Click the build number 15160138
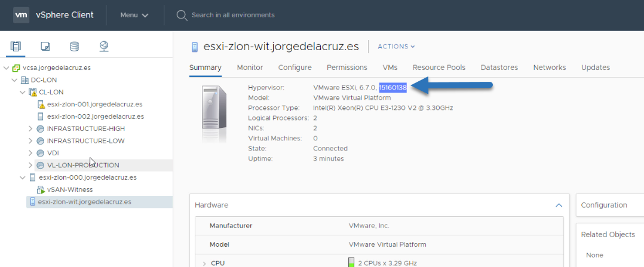The height and width of the screenshot is (267, 644). coord(393,87)
